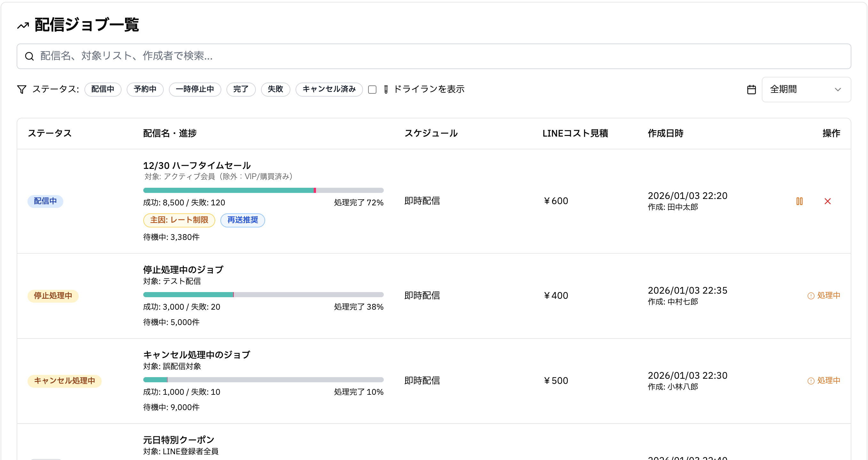Click the trend arrow icon beside 配信ジョブ一覧

[x=23, y=26]
